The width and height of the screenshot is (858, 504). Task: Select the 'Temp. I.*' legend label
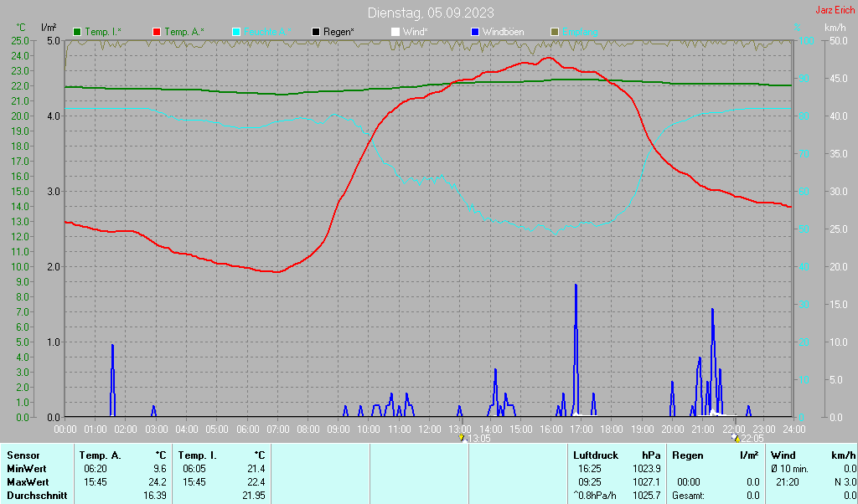click(x=103, y=33)
